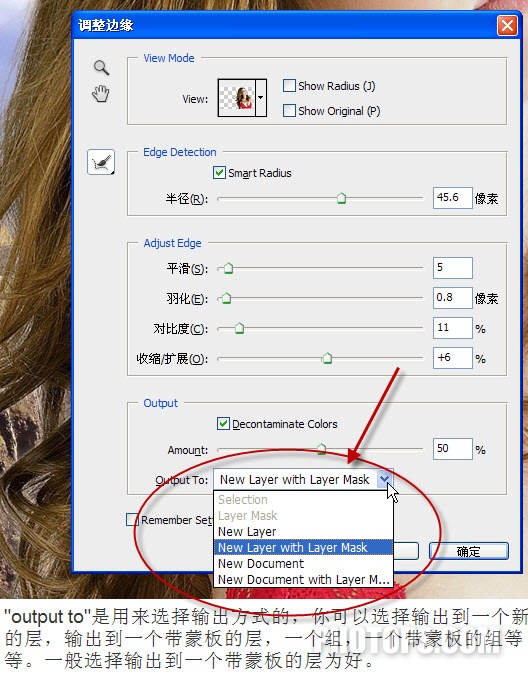Click the Output To combo box field
528x685 pixels.
coord(303,480)
